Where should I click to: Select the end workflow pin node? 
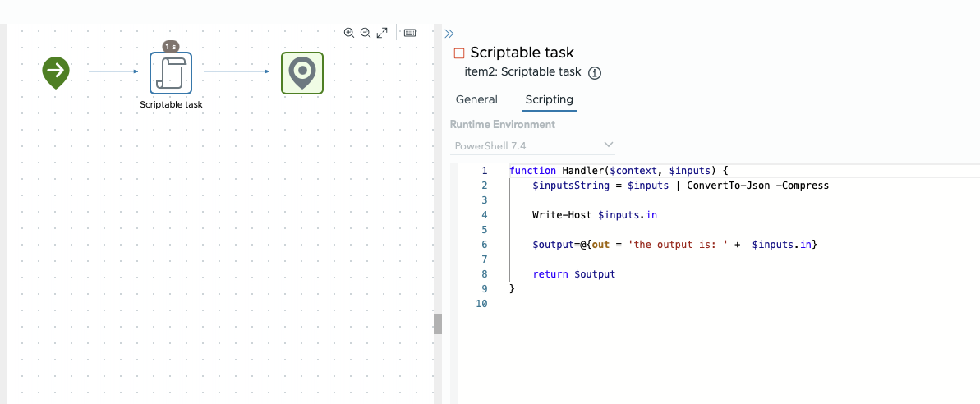301,73
